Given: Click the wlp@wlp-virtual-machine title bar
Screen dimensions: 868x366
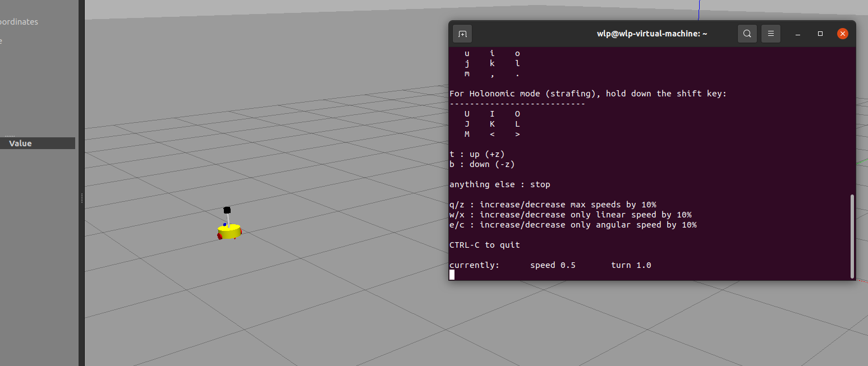Looking at the screenshot, I should [x=651, y=34].
